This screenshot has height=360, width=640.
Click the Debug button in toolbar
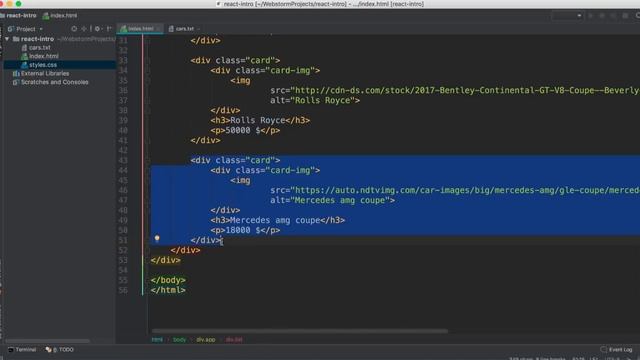[602, 16]
